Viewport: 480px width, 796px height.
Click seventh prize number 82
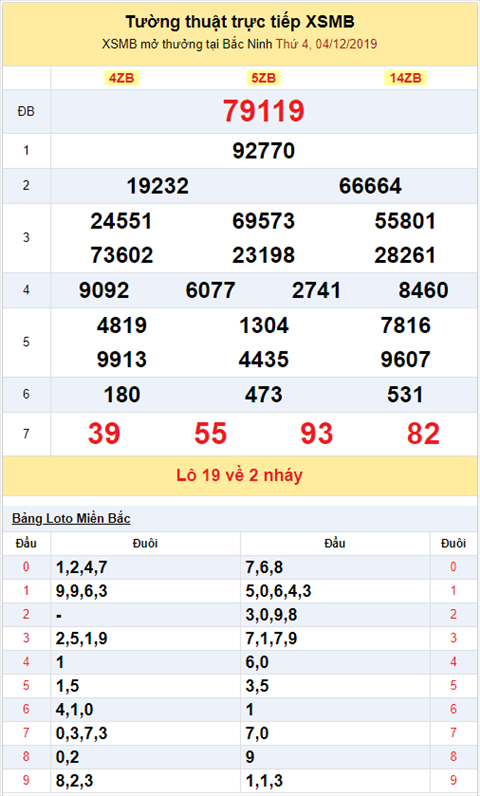(x=423, y=434)
